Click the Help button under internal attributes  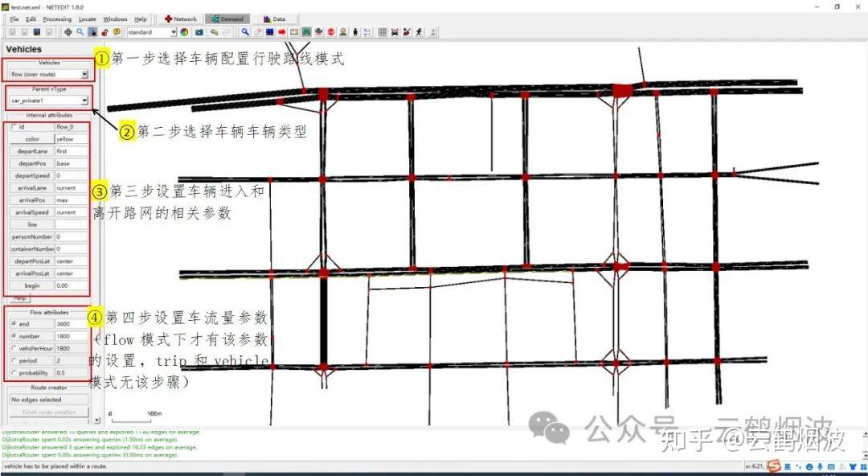[x=20, y=298]
